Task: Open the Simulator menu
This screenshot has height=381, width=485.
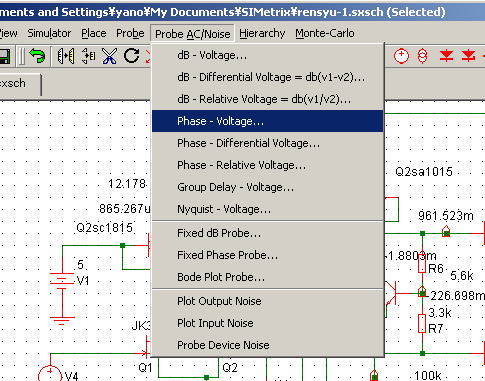Action: pyautogui.click(x=49, y=33)
